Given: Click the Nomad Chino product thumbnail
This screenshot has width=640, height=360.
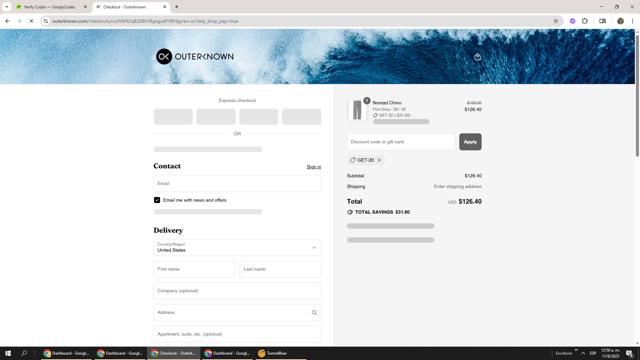Looking at the screenshot, I should point(357,109).
